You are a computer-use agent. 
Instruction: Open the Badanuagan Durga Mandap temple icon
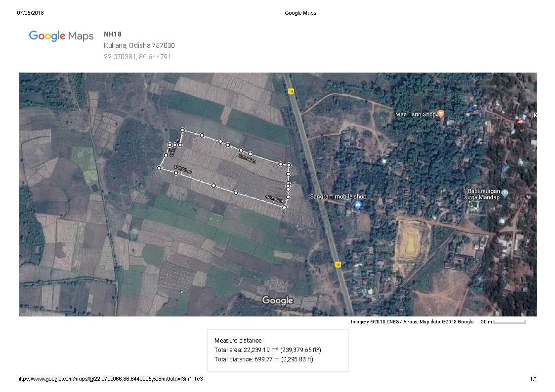tap(505, 192)
